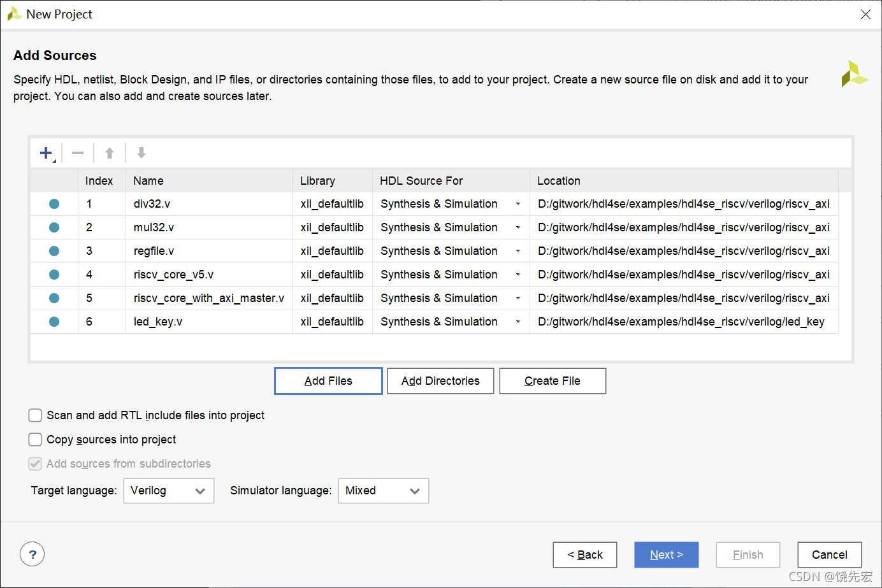
Task: Enable Scan and add RTL include files
Action: 36,415
